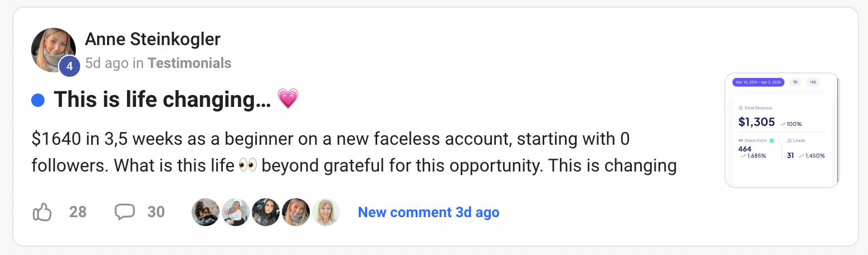Click Anne Steinkogler's profile photo
The image size is (868, 255).
click(52, 49)
